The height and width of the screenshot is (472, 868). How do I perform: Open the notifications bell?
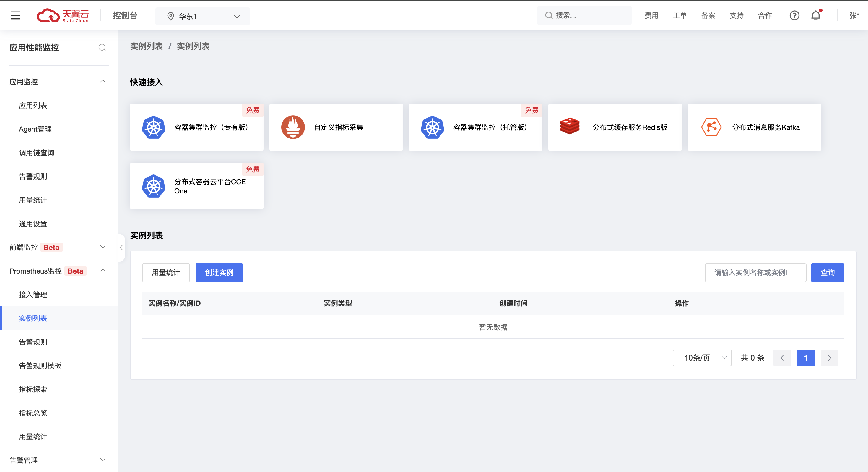click(816, 15)
